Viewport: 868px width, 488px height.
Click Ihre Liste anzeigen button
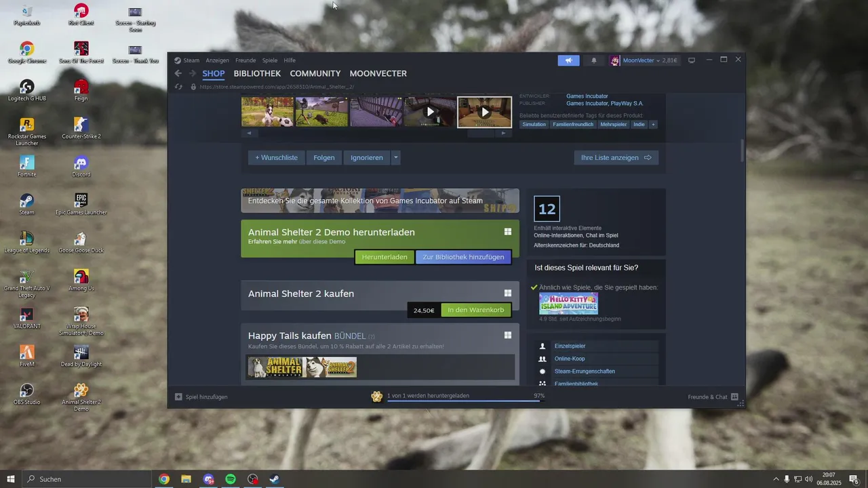coord(616,157)
